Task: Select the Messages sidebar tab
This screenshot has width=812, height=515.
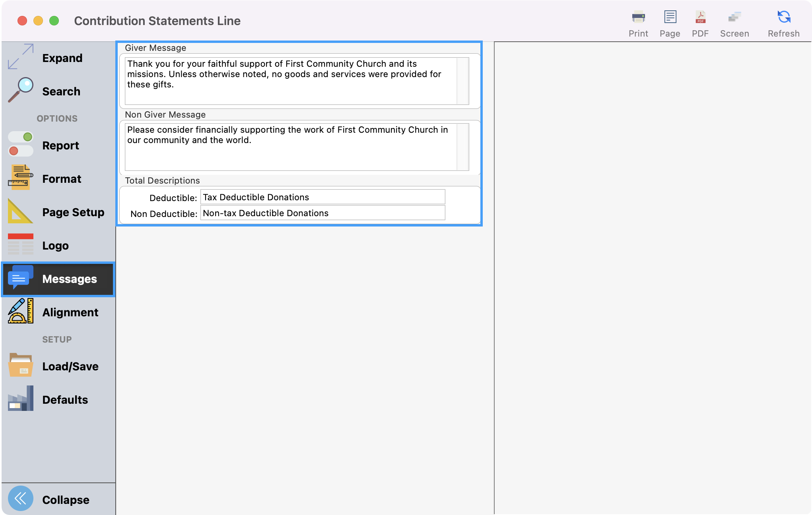Action: (58, 279)
